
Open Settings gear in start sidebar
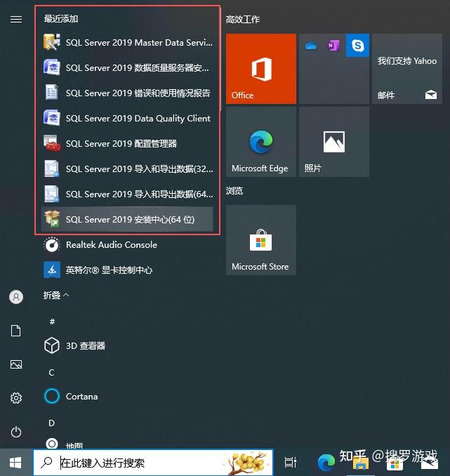point(16,398)
